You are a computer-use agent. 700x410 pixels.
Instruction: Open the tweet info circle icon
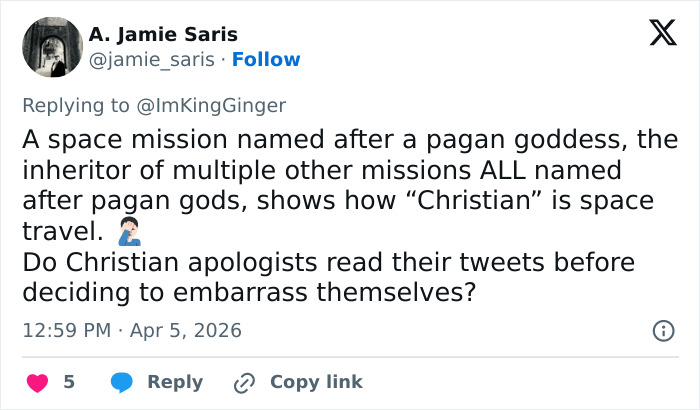662,330
